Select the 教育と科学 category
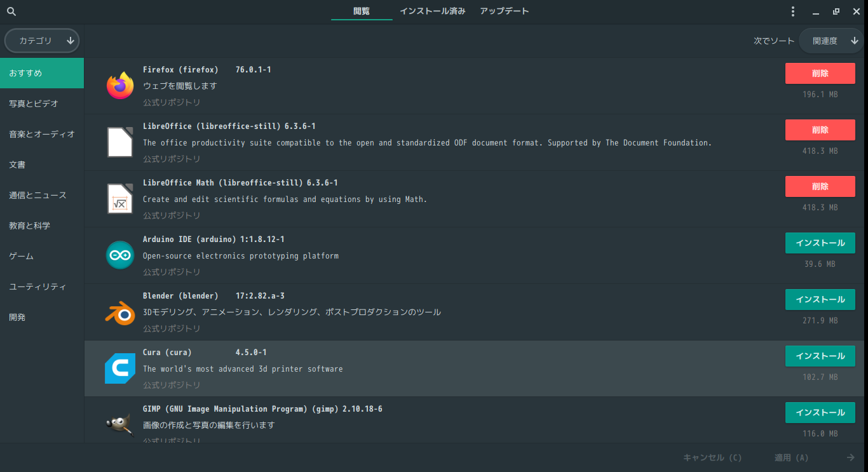The height and width of the screenshot is (472, 868). [x=42, y=226]
